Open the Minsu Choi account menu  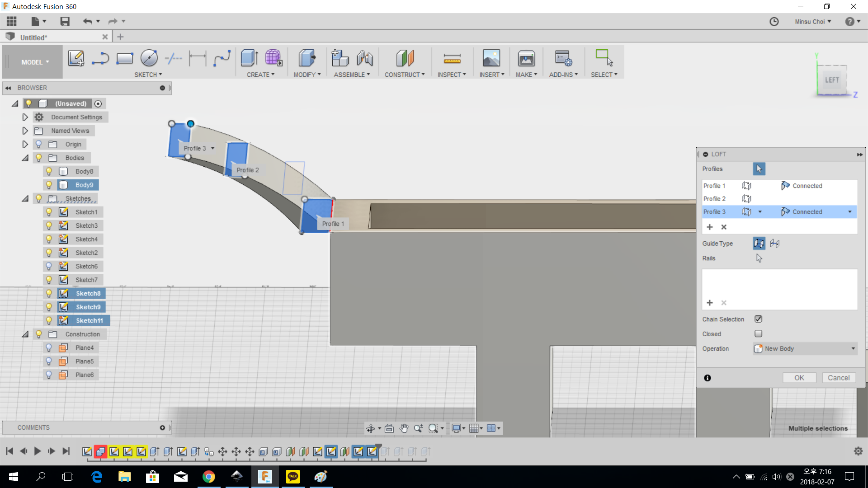[813, 21]
